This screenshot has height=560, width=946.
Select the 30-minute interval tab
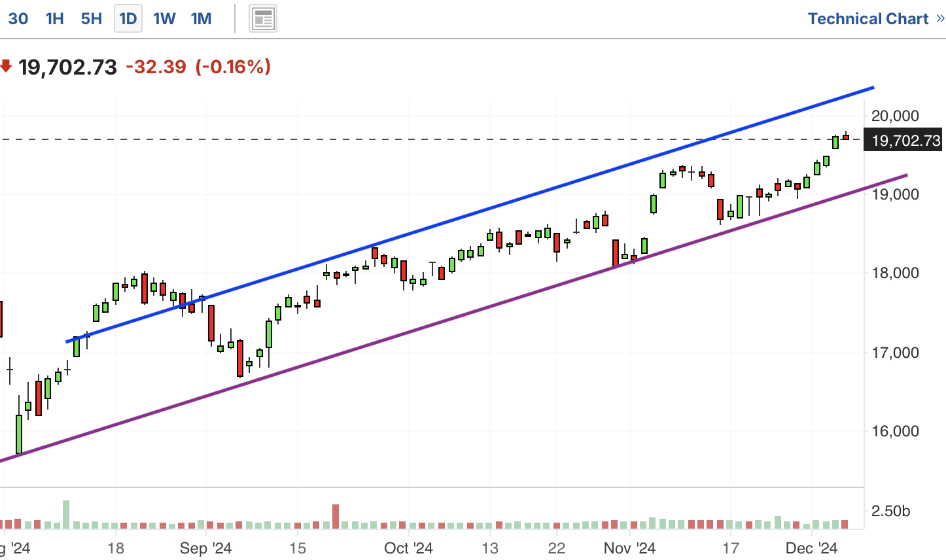point(18,18)
